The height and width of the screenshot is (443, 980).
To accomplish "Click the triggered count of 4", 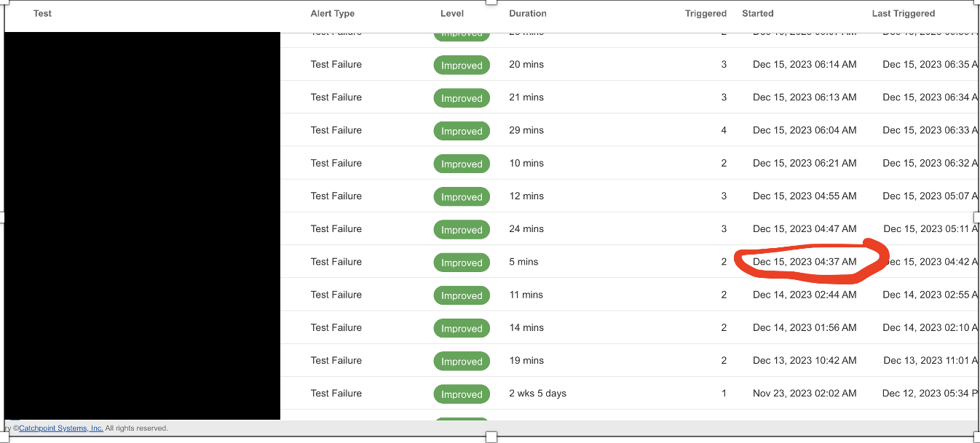I will 723,130.
